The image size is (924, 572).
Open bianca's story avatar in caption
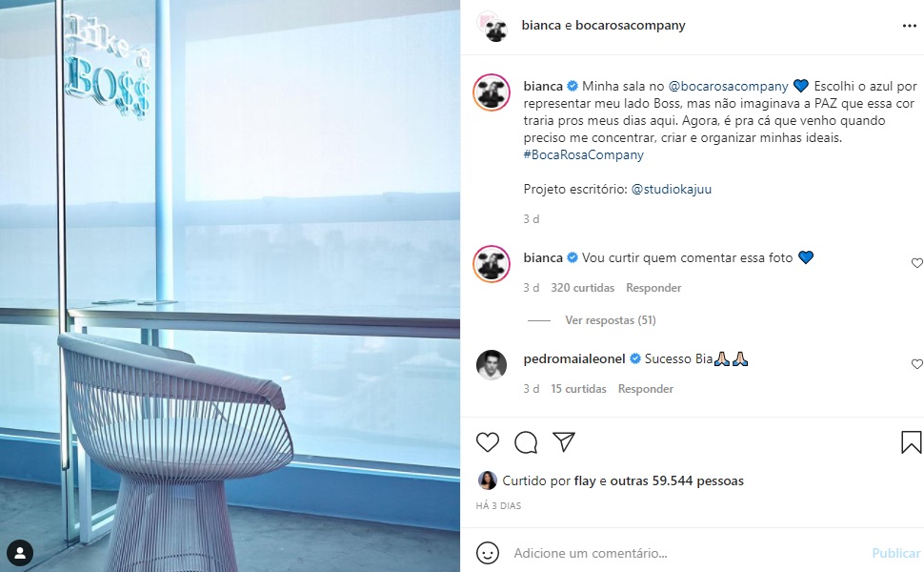coord(492,92)
